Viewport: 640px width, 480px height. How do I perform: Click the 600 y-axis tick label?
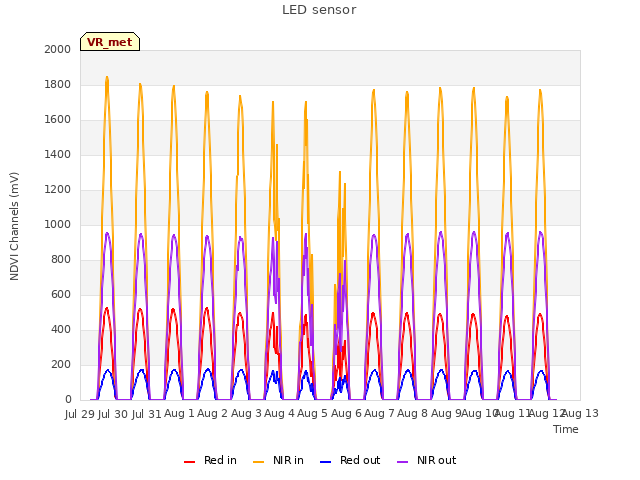(61, 295)
